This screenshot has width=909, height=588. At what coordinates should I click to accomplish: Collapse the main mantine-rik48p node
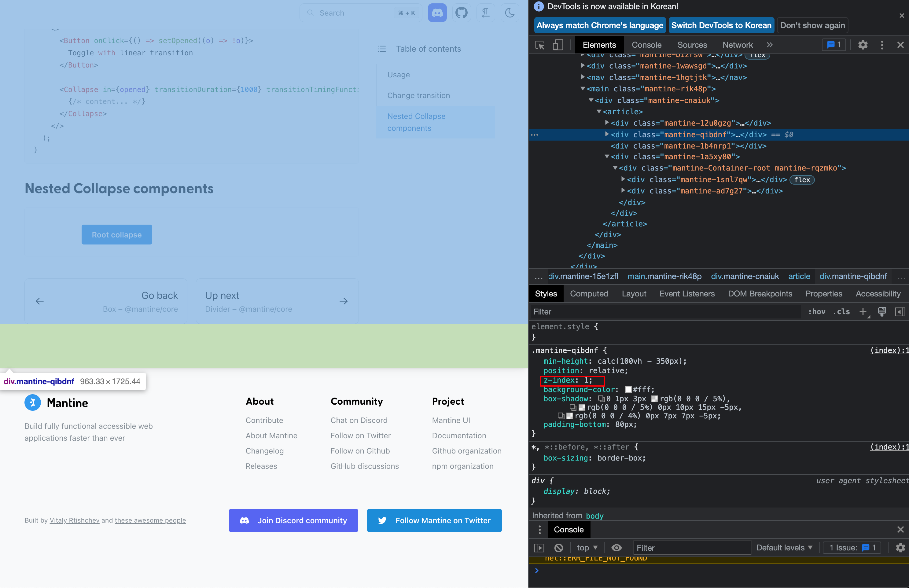click(583, 89)
